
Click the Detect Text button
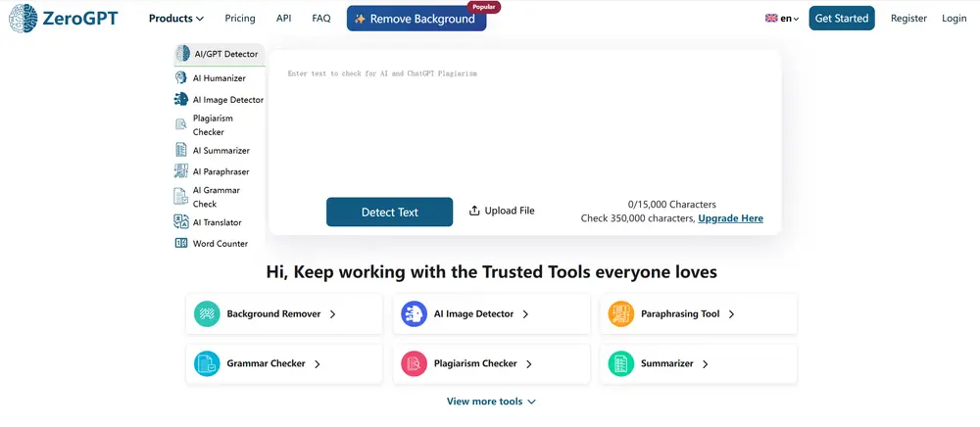(389, 212)
